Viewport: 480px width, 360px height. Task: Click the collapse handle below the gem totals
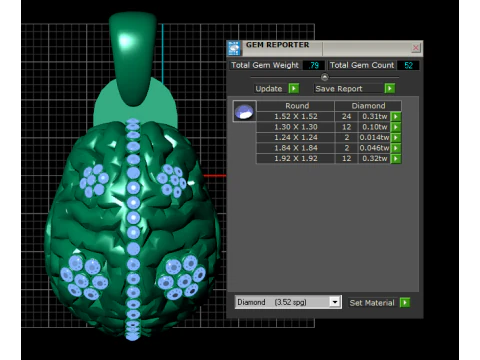click(324, 77)
